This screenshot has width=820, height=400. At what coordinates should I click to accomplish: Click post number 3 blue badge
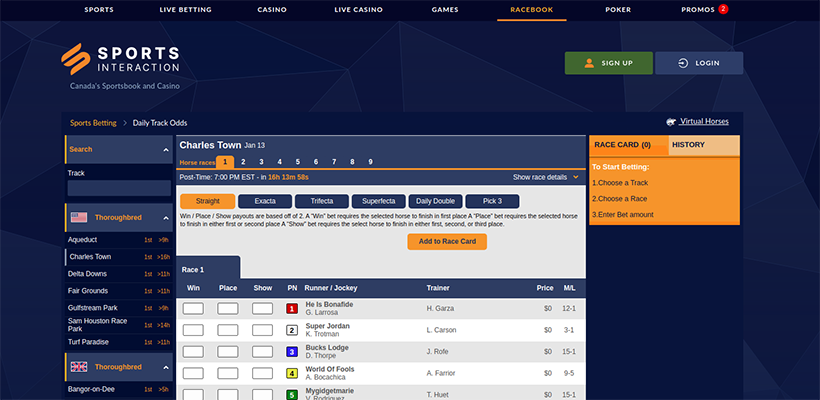(x=292, y=351)
